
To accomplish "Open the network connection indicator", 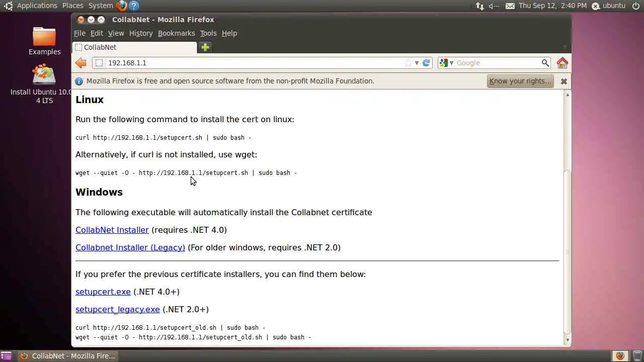I will coord(479,6).
